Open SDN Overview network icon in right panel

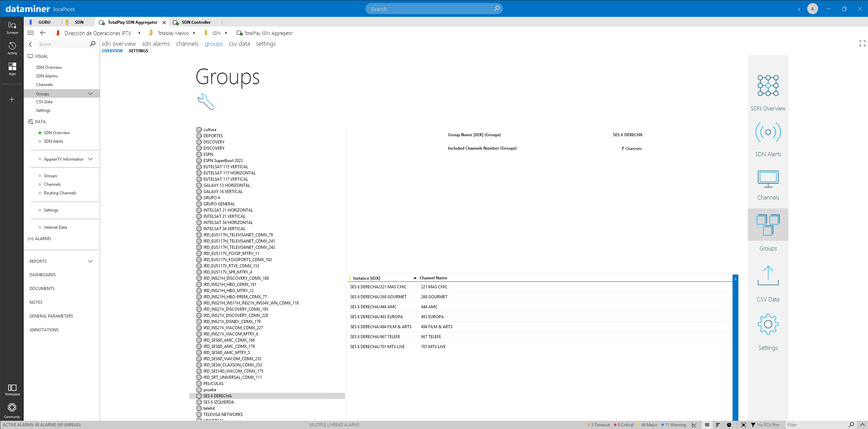pos(768,86)
